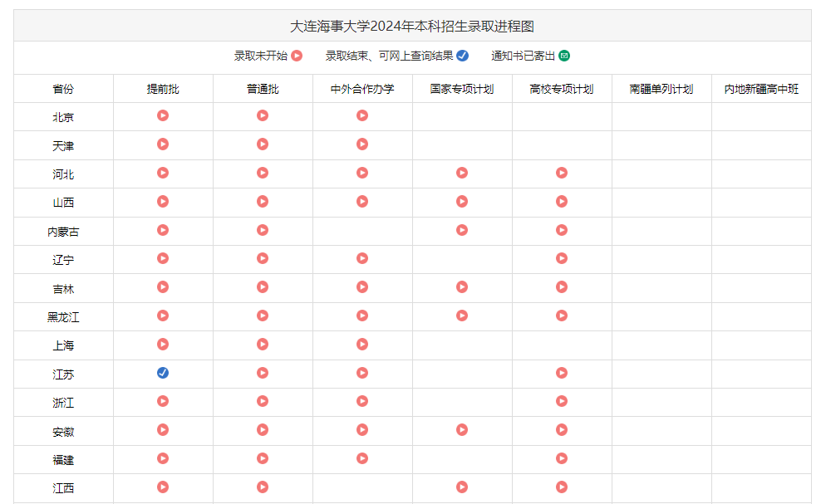Image resolution: width=826 pixels, height=504 pixels.
Task: Click 浙江 高校专项计划 status icon
Action: click(x=562, y=401)
